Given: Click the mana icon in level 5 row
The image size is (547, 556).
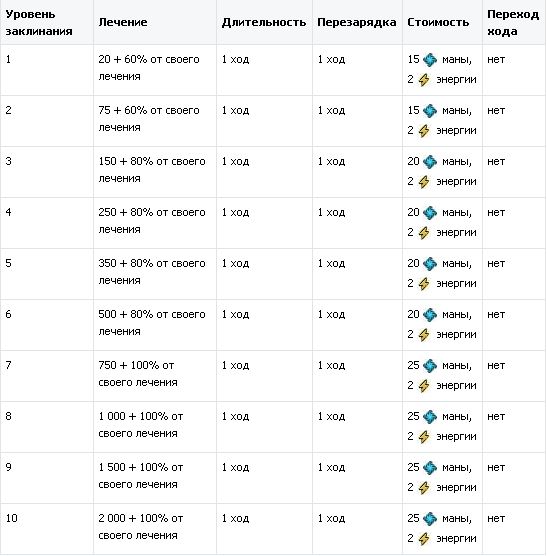Looking at the screenshot, I should click(x=430, y=264).
